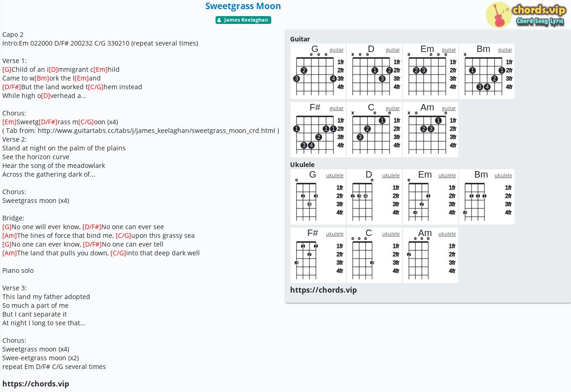Open the Bm guitar chord diagram
This screenshot has width=571, height=392.
(x=487, y=71)
